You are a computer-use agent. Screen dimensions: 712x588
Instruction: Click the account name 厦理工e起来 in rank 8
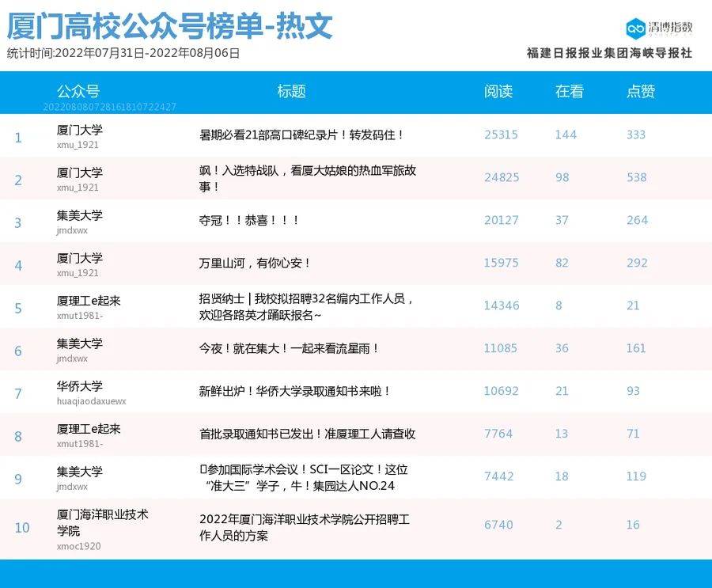point(89,429)
